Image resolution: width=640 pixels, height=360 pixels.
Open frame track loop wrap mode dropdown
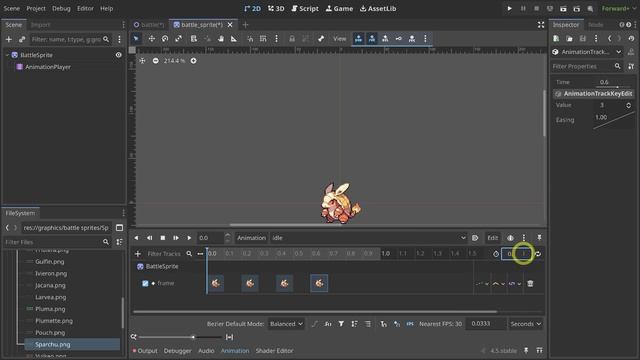point(514,283)
